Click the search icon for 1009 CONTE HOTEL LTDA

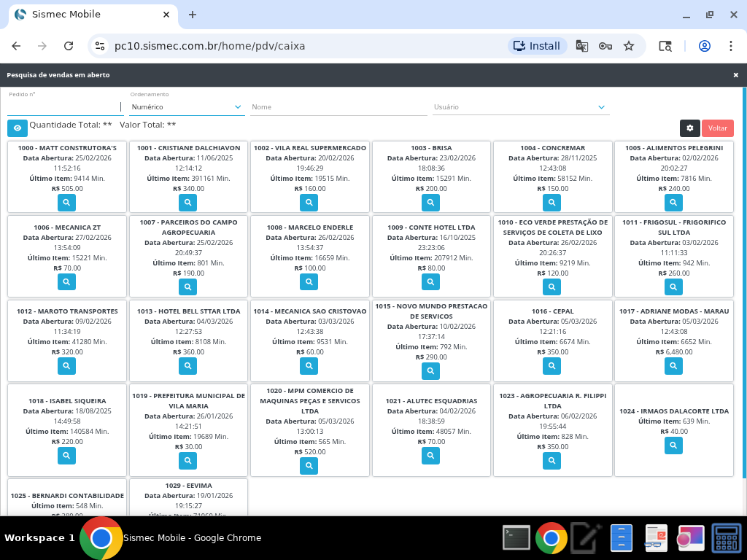tap(430, 281)
